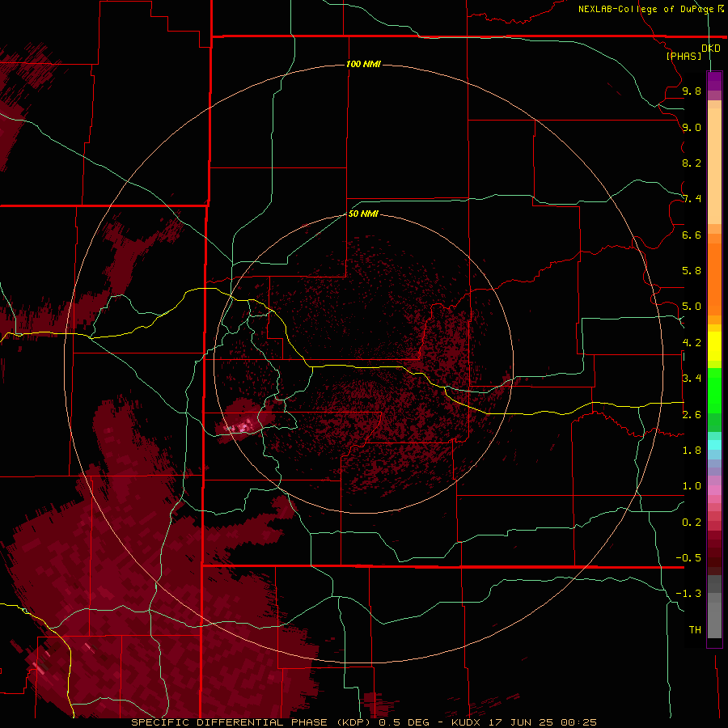Click the 5.0 value on color scale
Image resolution: width=728 pixels, height=728 pixels.
692,307
